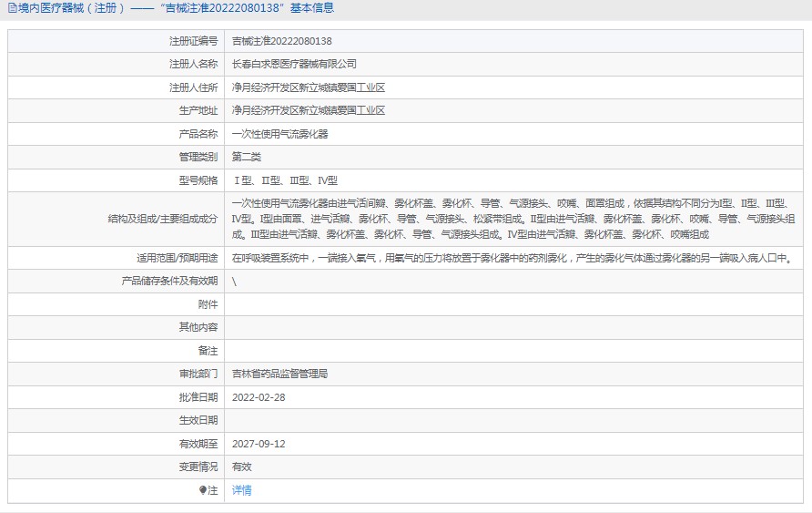Select the structure composition description paragraph
Screen dimensions: 812x513
click(513, 220)
